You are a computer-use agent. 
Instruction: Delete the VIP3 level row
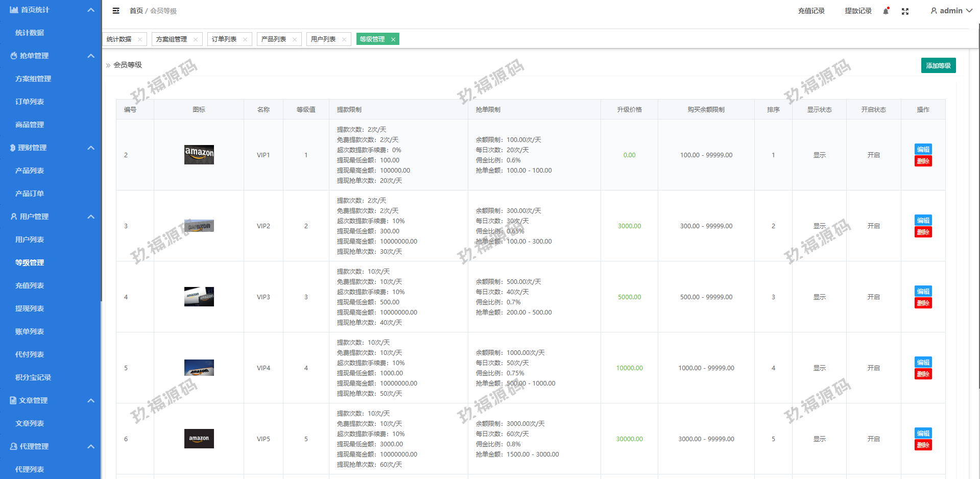click(923, 303)
